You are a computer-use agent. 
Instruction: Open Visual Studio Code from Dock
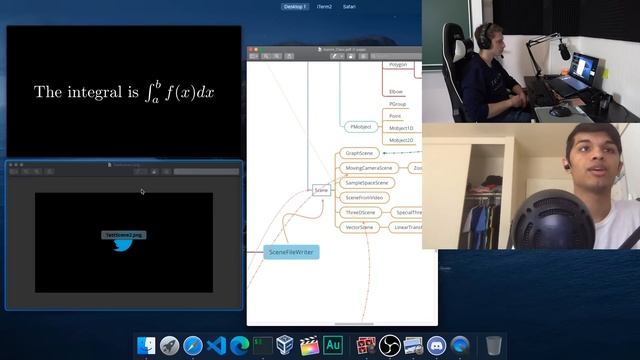(216, 346)
